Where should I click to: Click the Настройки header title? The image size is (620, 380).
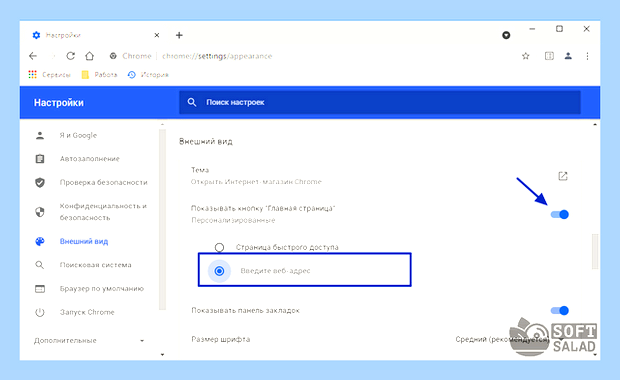coord(59,103)
